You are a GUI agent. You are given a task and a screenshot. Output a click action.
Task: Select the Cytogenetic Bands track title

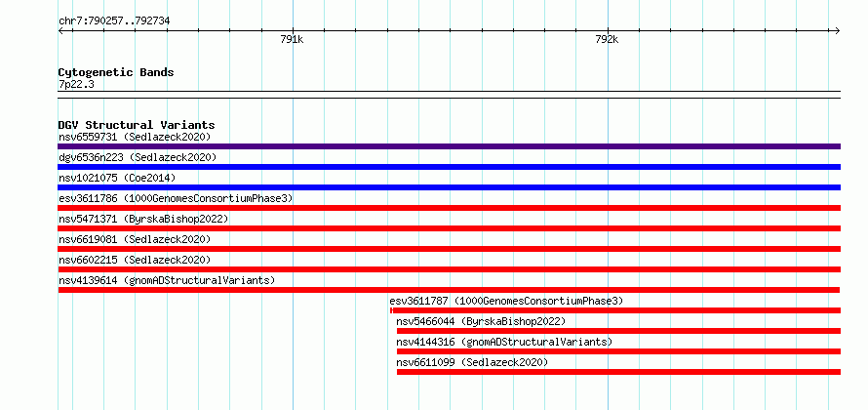[x=116, y=72]
